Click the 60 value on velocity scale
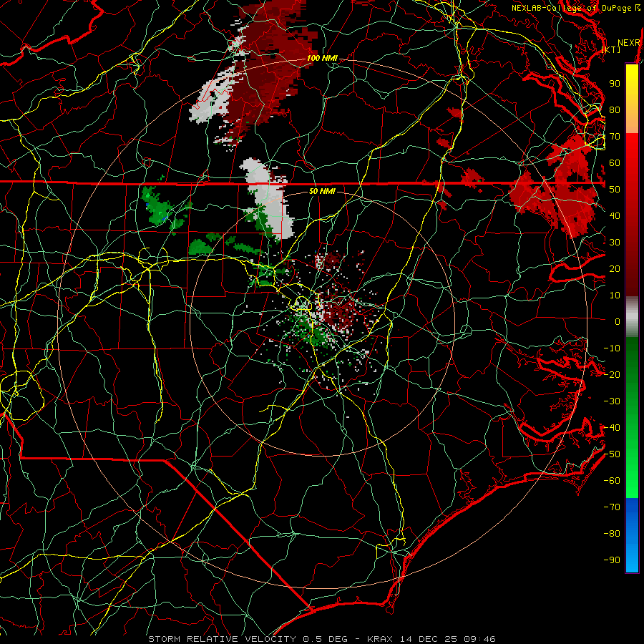The image size is (644, 644). click(x=615, y=162)
